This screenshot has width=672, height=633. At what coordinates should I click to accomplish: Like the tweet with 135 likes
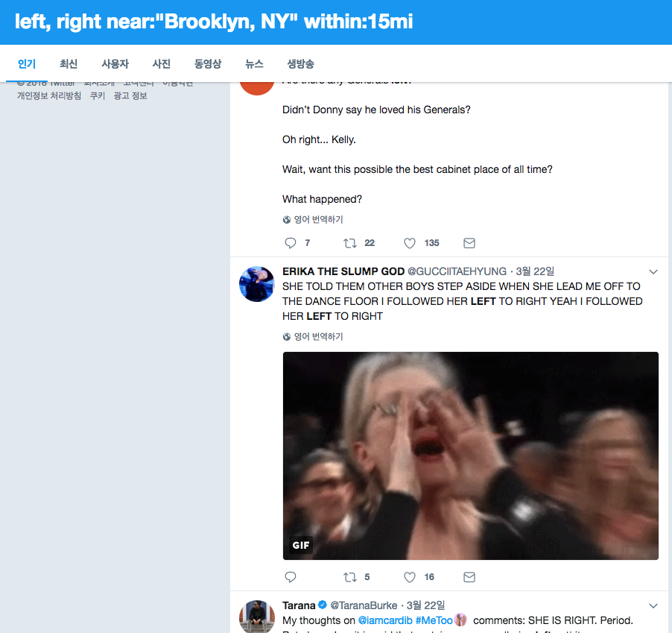409,243
